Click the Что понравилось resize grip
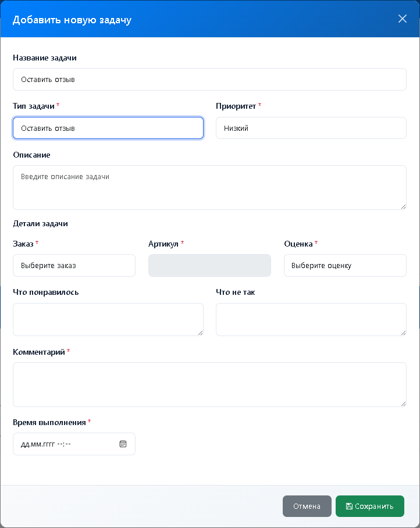Screen dimensions: 420x528 pos(200,332)
